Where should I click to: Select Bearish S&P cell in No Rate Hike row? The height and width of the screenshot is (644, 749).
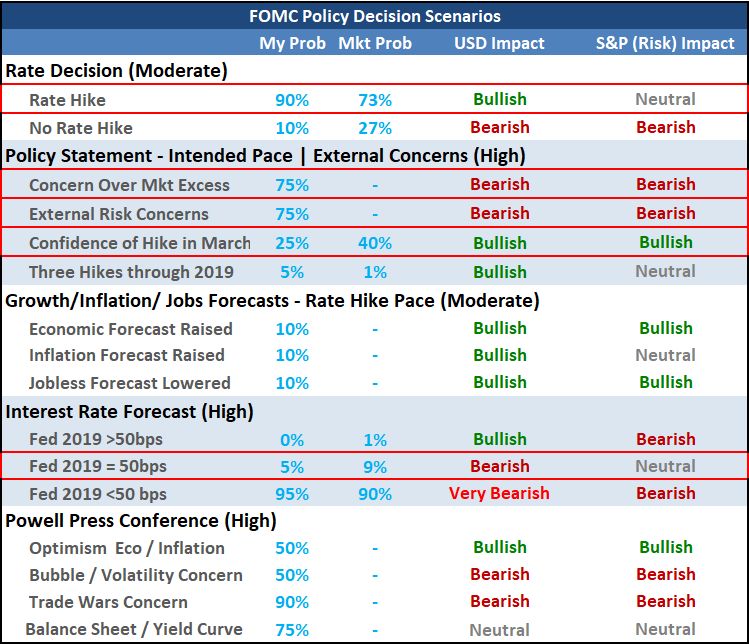click(x=666, y=127)
